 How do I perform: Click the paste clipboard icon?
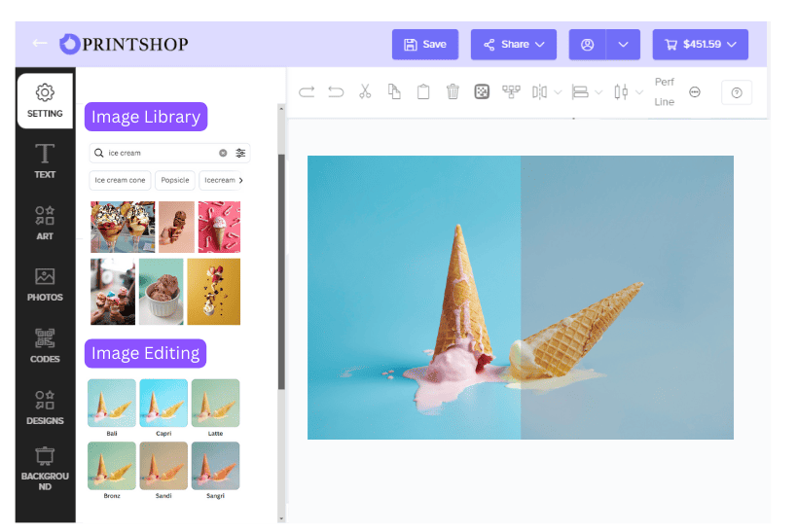(423, 92)
